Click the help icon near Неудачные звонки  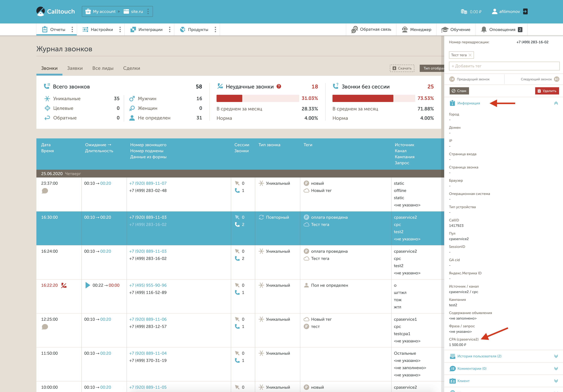click(x=279, y=86)
